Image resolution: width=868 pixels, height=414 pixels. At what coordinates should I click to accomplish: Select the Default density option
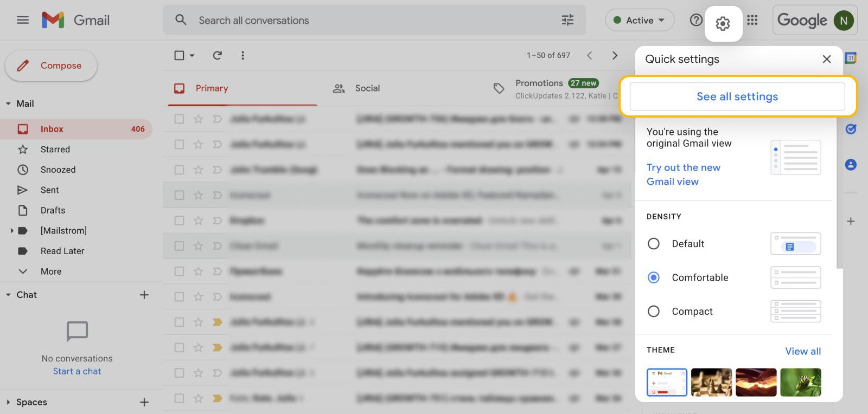click(x=654, y=244)
